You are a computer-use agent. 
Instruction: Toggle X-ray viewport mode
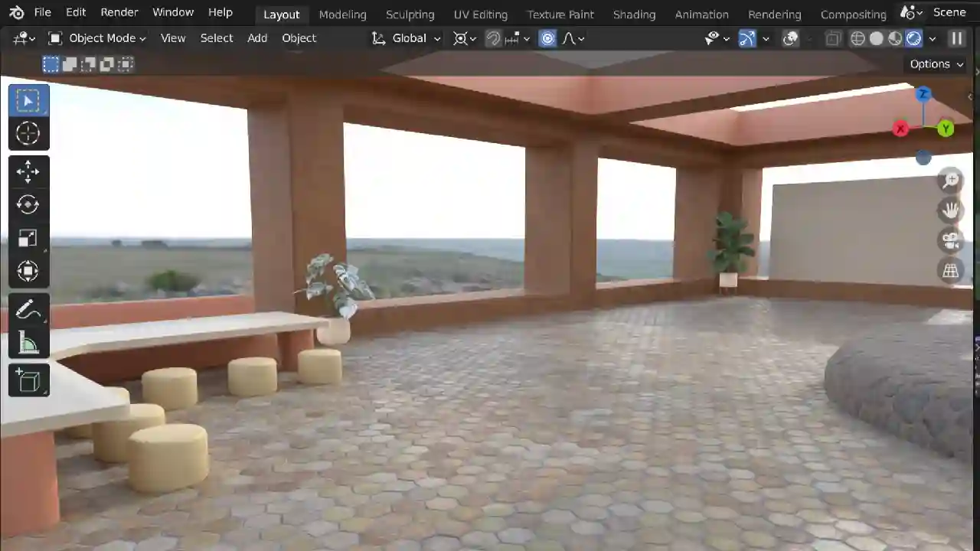pyautogui.click(x=832, y=38)
